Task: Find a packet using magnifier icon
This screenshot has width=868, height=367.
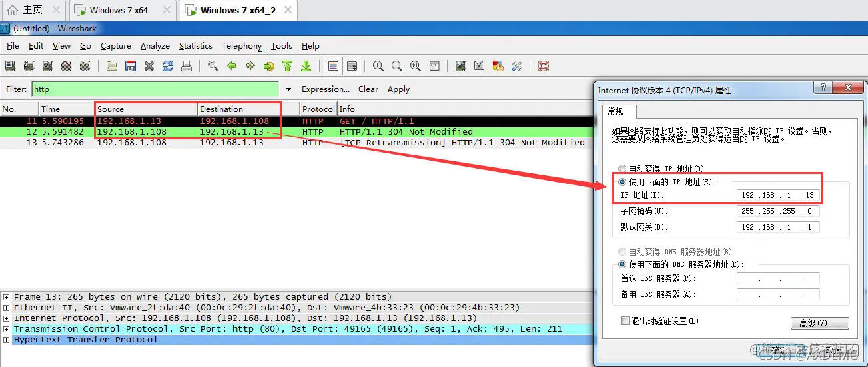Action: [x=213, y=66]
